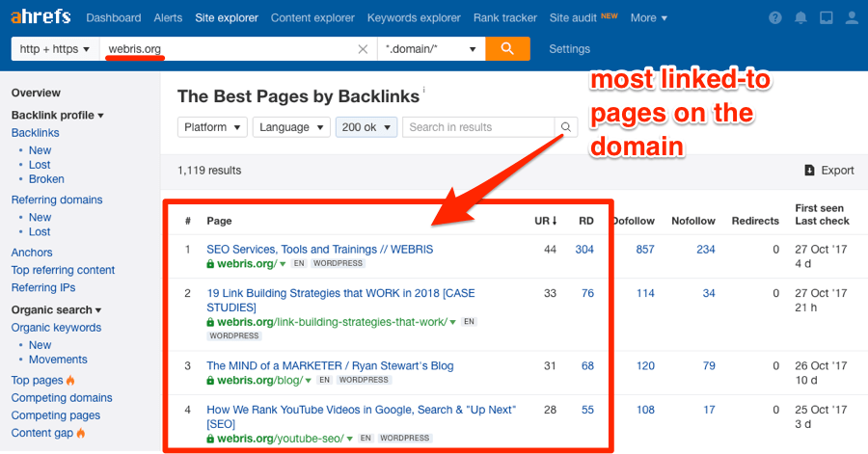The width and height of the screenshot is (868, 454).
Task: Open Rank tracker in the top menu
Action: pyautogui.click(x=504, y=17)
